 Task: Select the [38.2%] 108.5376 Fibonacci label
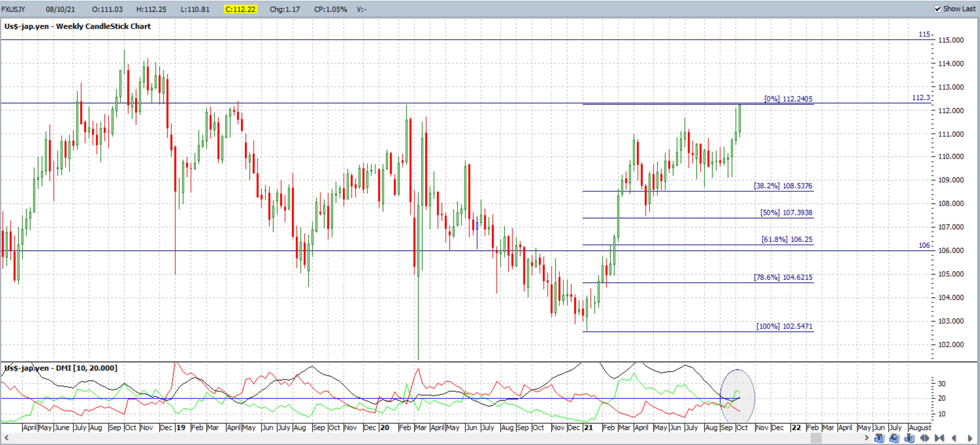click(x=783, y=186)
